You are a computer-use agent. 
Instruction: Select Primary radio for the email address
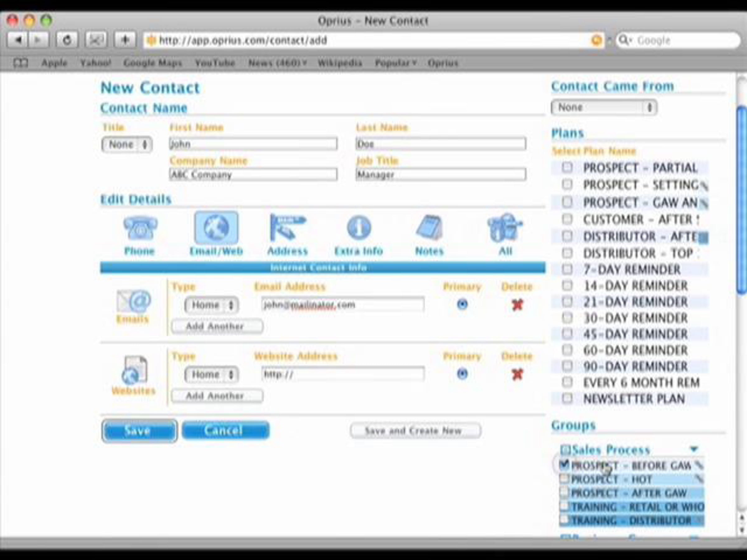(462, 305)
